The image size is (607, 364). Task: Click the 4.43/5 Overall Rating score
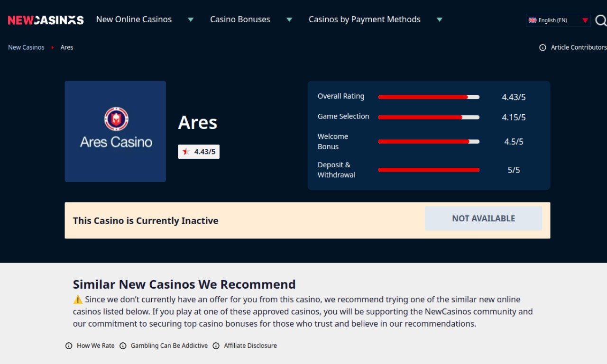click(x=514, y=97)
